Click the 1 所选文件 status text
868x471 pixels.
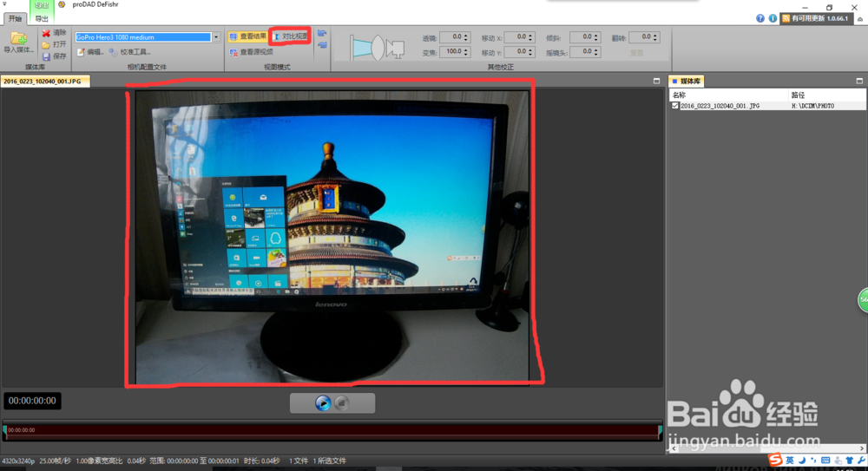329,461
